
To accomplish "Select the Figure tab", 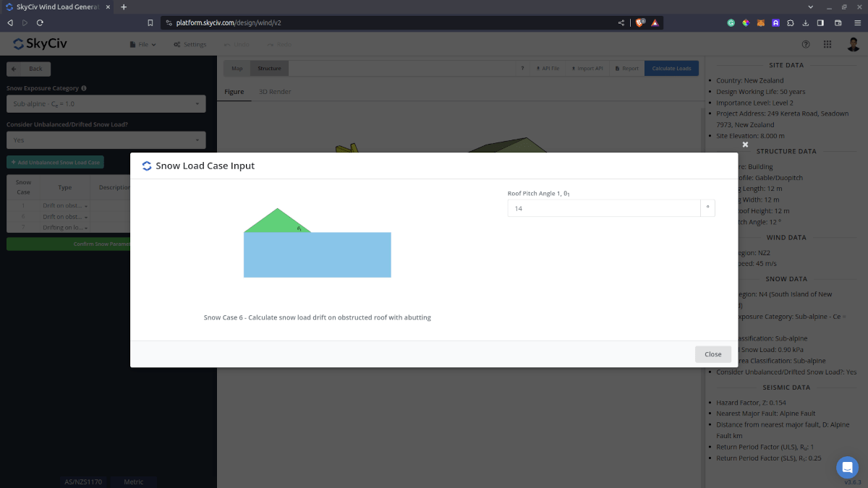I will click(x=234, y=92).
